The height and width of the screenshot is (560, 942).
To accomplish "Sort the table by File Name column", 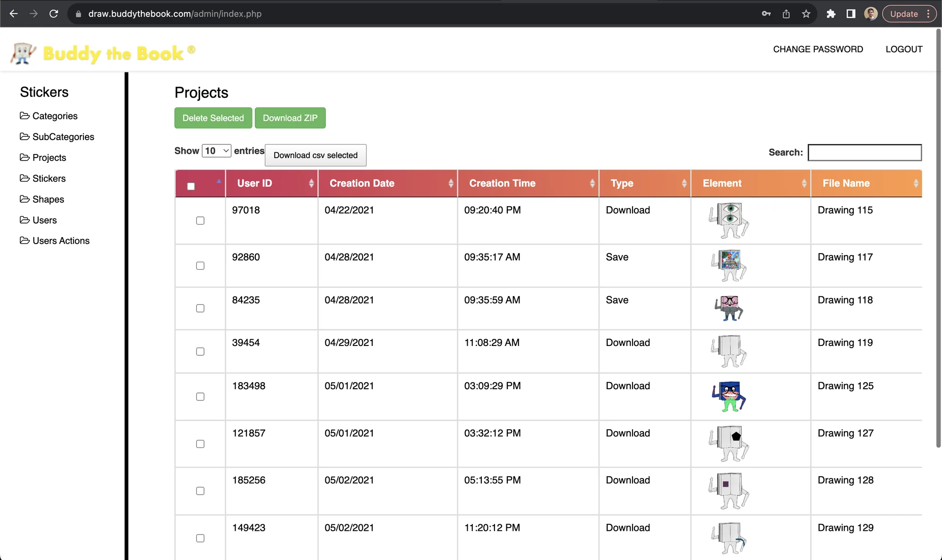I will pos(867,184).
